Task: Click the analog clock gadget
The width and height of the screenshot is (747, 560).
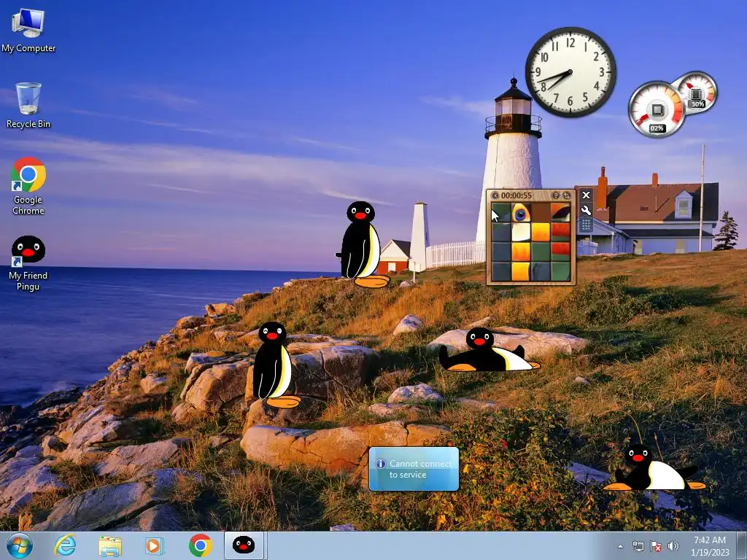Action: point(570,72)
